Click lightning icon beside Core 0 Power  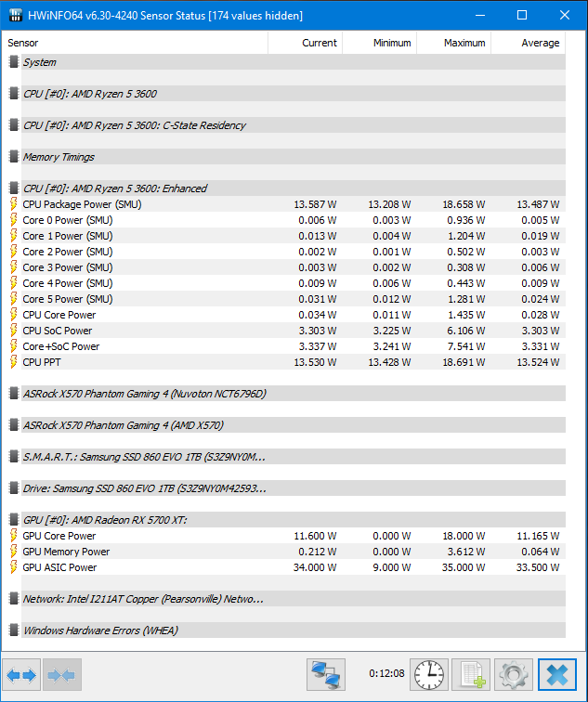pos(14,220)
